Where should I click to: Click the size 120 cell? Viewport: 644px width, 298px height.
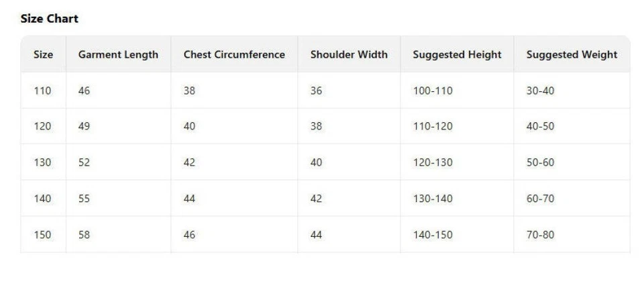coord(42,126)
